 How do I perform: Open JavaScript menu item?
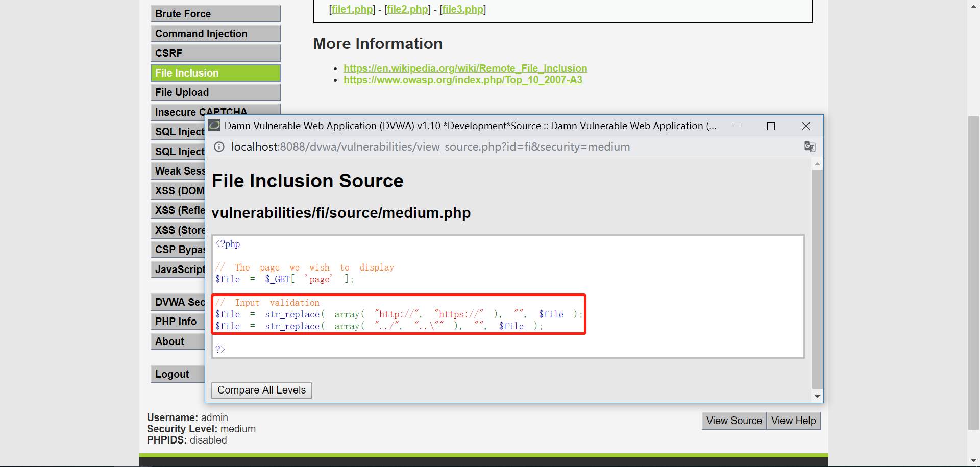[178, 269]
